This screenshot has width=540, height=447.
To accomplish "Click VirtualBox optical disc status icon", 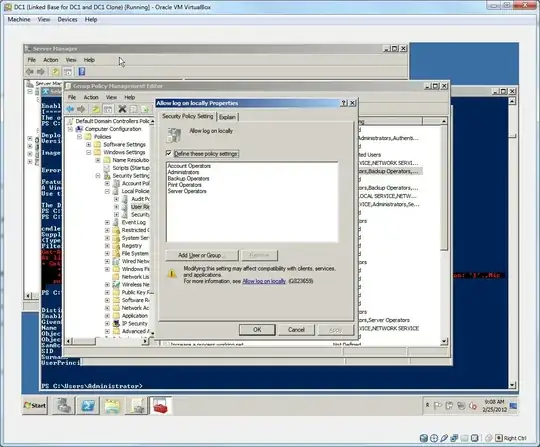I will pyautogui.click(x=434, y=438).
